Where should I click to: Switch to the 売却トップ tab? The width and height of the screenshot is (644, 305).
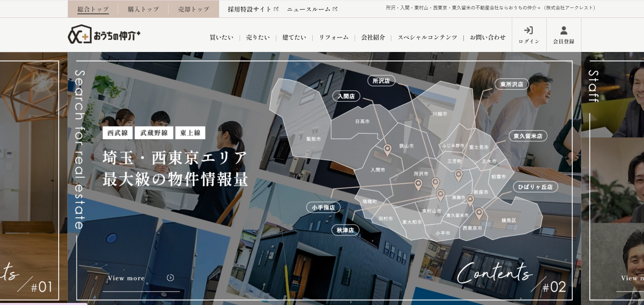point(193,9)
